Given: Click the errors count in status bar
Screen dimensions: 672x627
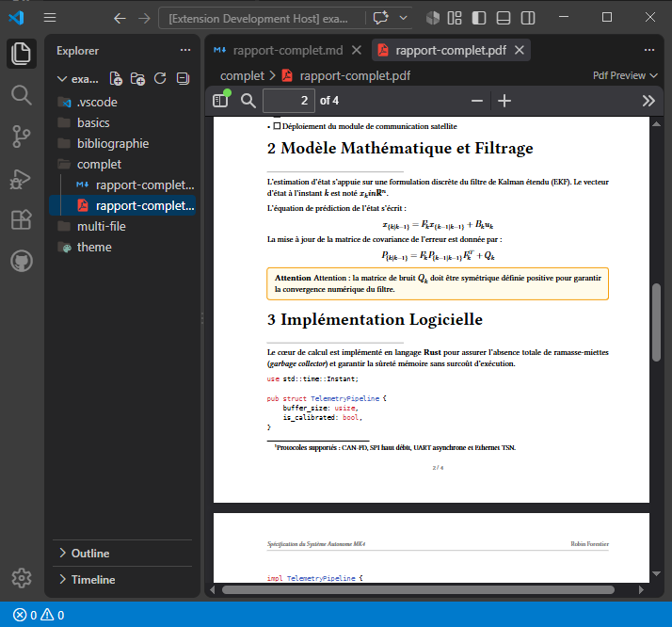Looking at the screenshot, I should (x=25, y=615).
